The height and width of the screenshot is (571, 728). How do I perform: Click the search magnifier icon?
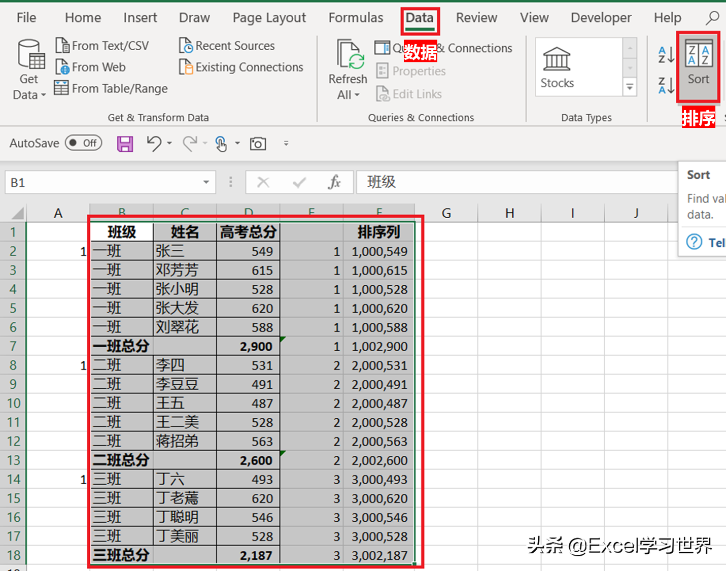(712, 18)
